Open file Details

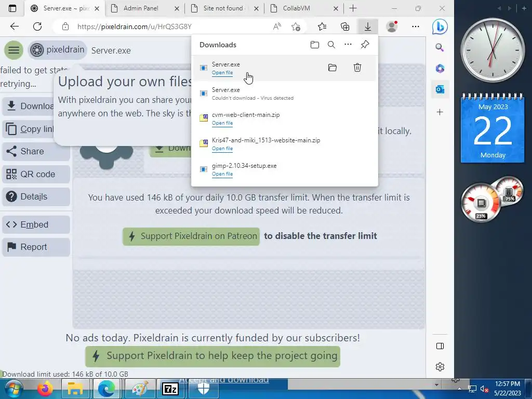pyautogui.click(x=36, y=197)
